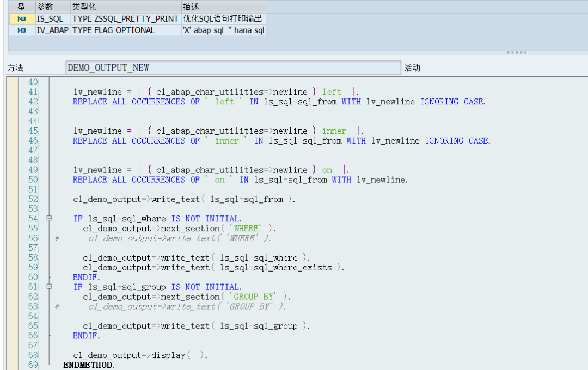588x370 pixels.
Task: Click the ENDIF on line 66
Action: 87,336
